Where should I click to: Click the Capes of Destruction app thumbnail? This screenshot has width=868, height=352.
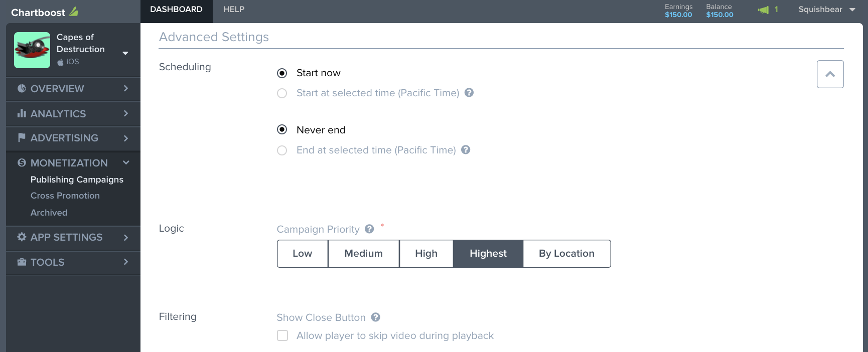32,50
